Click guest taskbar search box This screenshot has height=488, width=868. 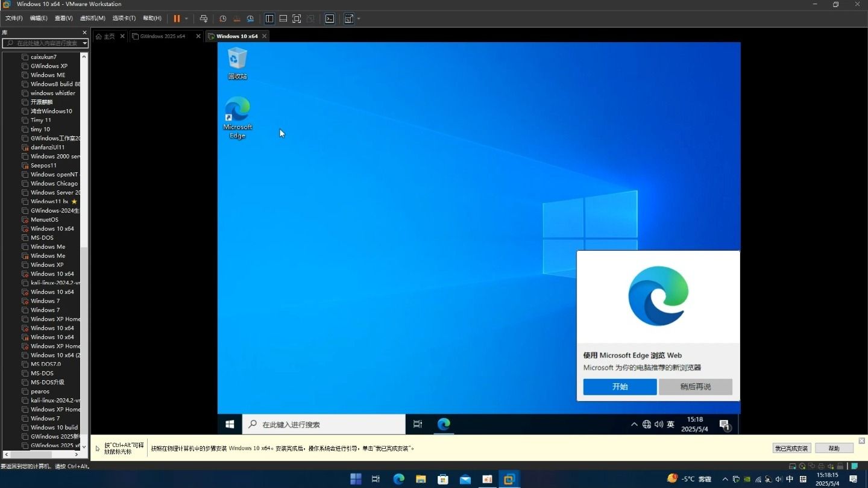(x=324, y=425)
